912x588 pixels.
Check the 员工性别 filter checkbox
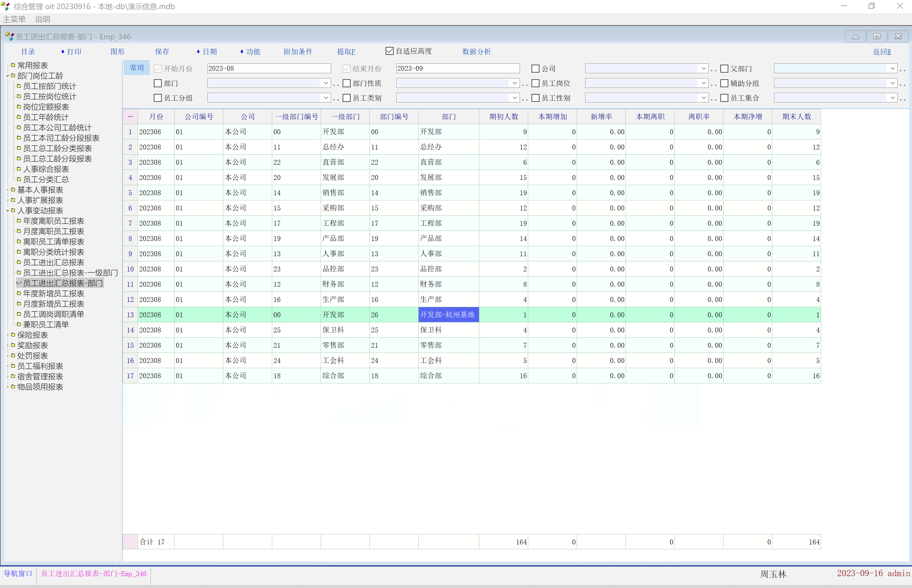pyautogui.click(x=535, y=98)
